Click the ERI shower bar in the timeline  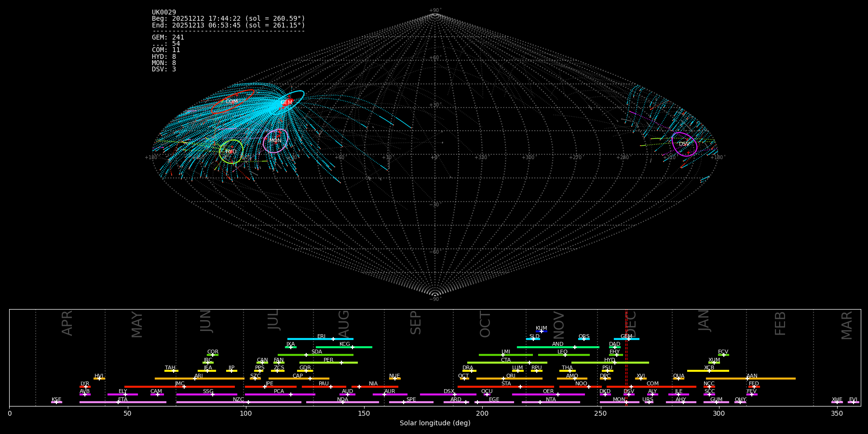click(320, 339)
